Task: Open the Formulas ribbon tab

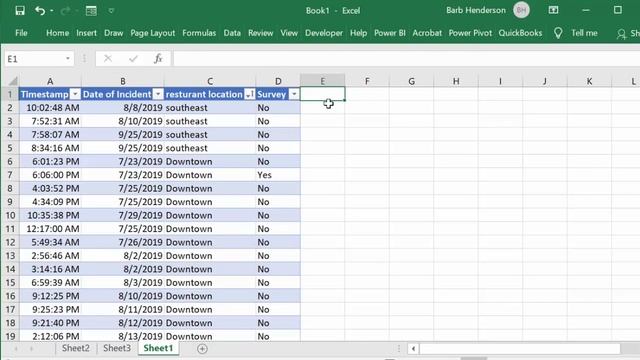Action: click(x=199, y=33)
